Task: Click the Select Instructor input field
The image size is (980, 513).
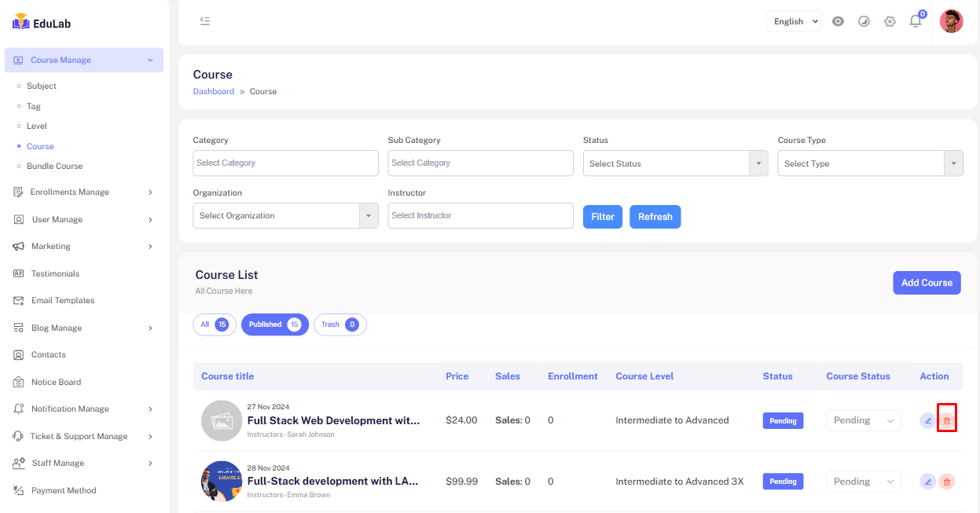Action: tap(480, 216)
